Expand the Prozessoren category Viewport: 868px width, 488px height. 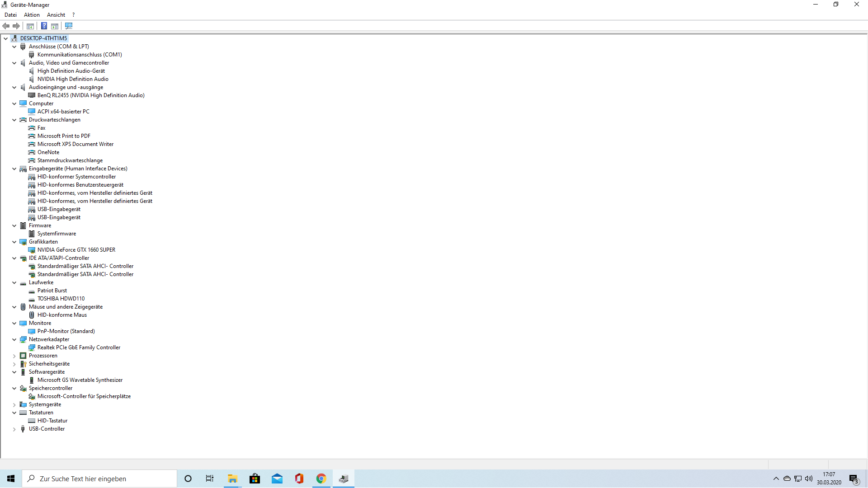(x=14, y=356)
